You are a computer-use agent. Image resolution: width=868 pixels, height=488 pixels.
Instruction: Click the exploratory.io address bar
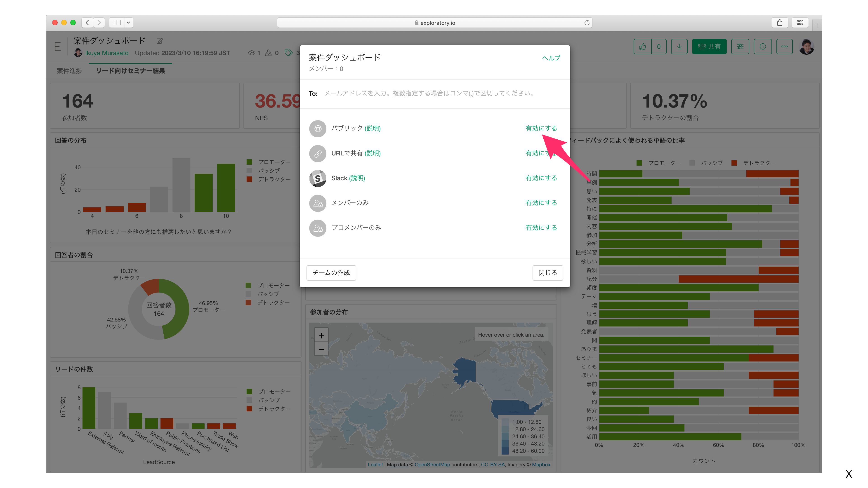click(434, 23)
